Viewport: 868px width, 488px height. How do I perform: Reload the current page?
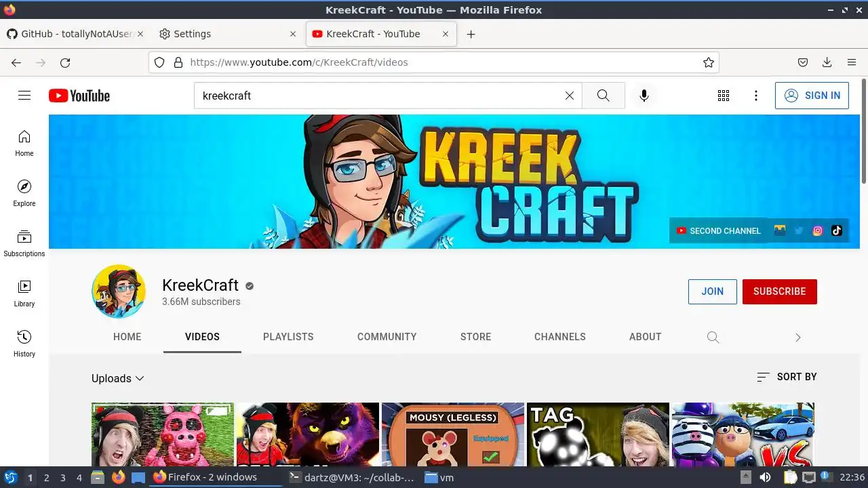coord(65,62)
